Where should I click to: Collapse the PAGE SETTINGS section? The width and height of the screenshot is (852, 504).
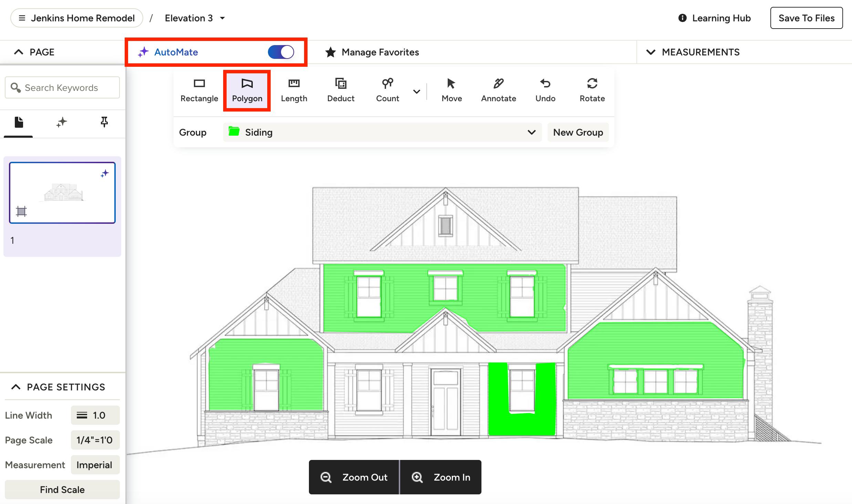click(16, 387)
